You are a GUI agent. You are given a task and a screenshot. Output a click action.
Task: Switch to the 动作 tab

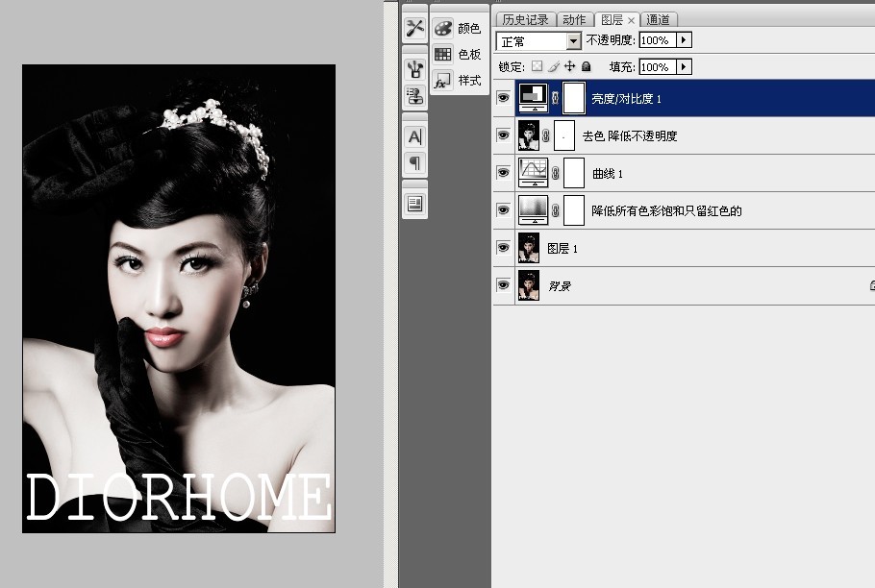tap(574, 20)
